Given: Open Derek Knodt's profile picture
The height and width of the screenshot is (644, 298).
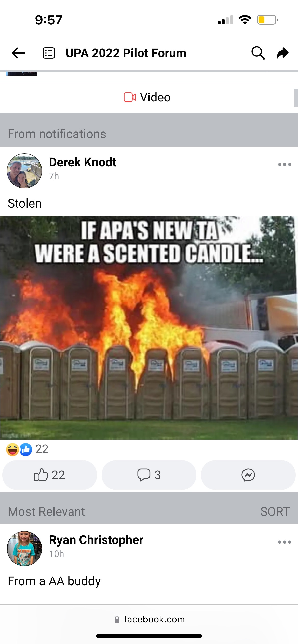Looking at the screenshot, I should (24, 171).
